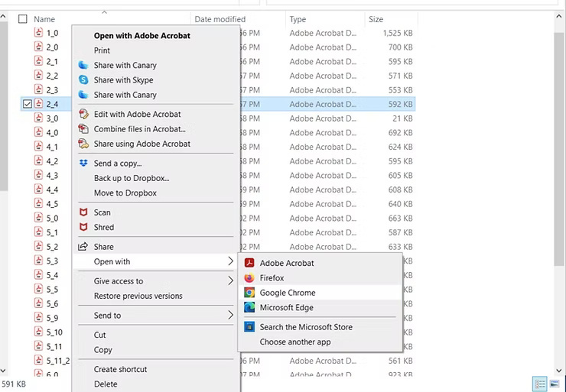Choose Choose another app in submenu
566x392 pixels.
295,342
